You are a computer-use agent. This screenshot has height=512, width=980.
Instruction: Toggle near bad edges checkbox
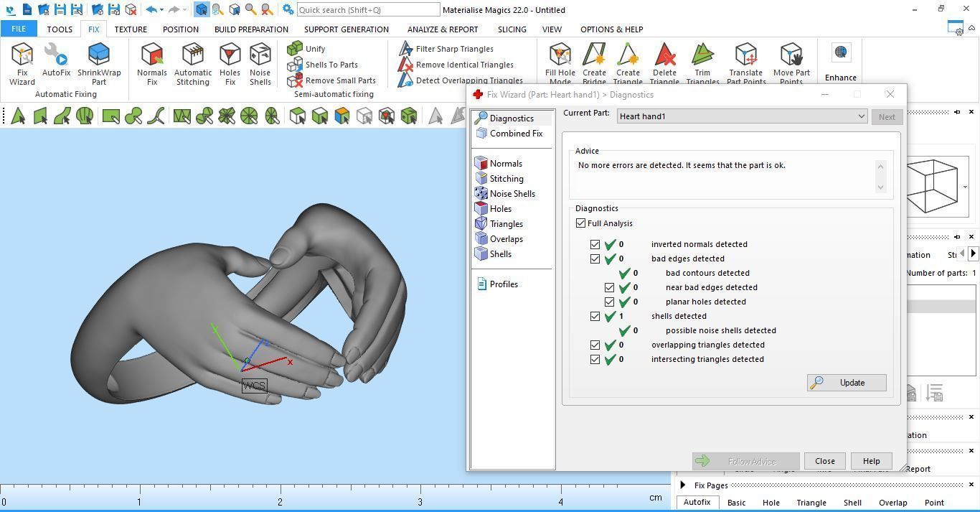point(609,287)
